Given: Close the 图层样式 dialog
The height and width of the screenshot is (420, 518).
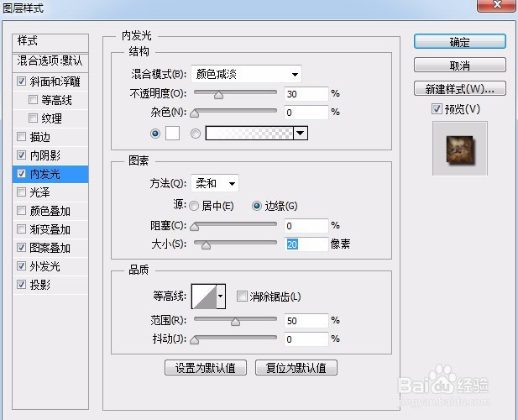Looking at the screenshot, I should [497, 5].
